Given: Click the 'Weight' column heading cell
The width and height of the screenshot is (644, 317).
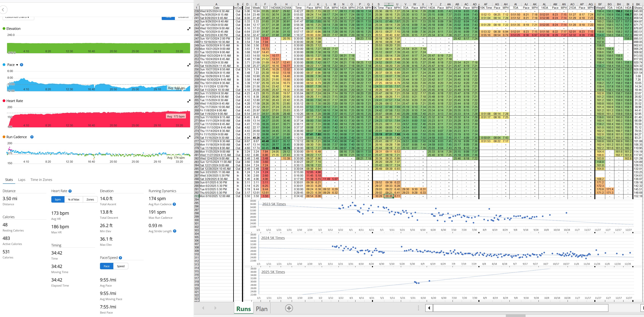Looking at the screenshot, I should tap(600, 8).
